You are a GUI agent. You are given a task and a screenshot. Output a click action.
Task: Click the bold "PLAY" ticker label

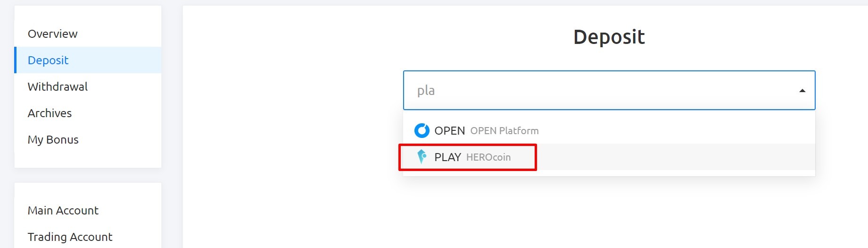point(447,157)
